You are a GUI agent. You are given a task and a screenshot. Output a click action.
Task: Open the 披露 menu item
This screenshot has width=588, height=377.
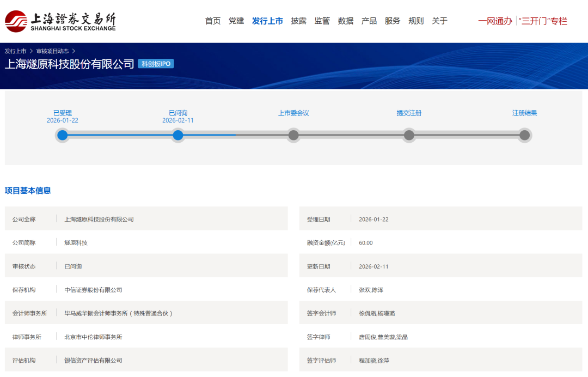coord(298,21)
